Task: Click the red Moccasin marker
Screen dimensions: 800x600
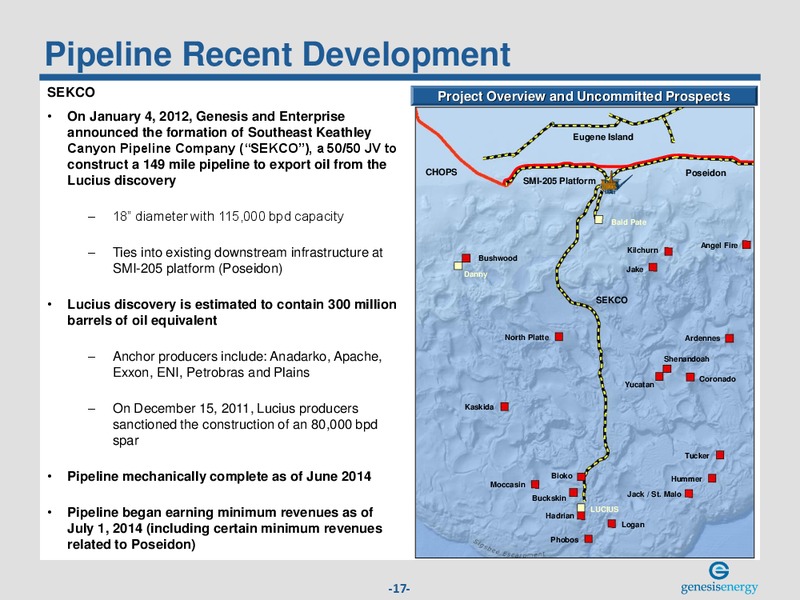Action: pyautogui.click(x=535, y=484)
